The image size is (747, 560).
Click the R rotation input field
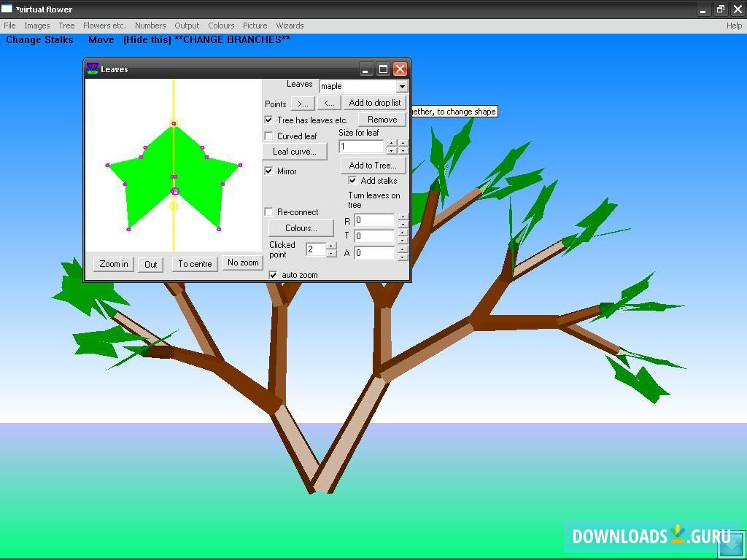click(x=375, y=220)
